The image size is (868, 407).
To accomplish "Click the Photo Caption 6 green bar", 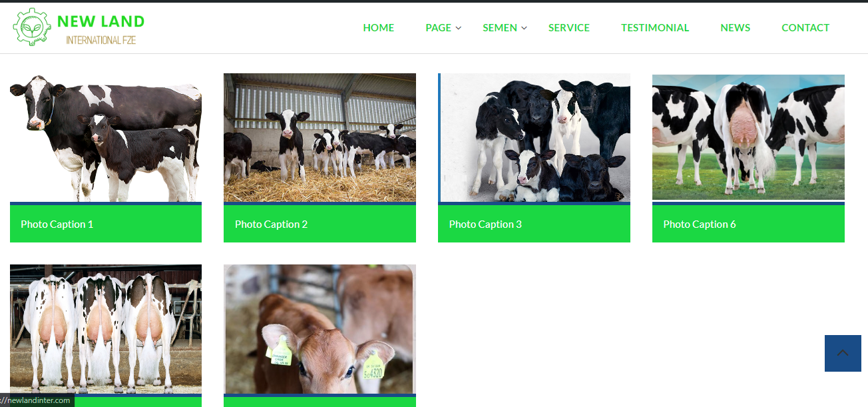I will pyautogui.click(x=748, y=224).
